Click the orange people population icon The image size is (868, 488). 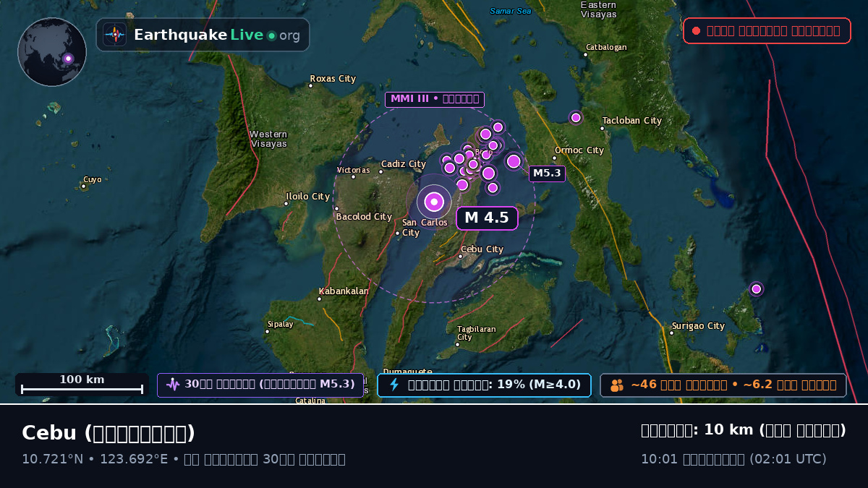coord(617,385)
